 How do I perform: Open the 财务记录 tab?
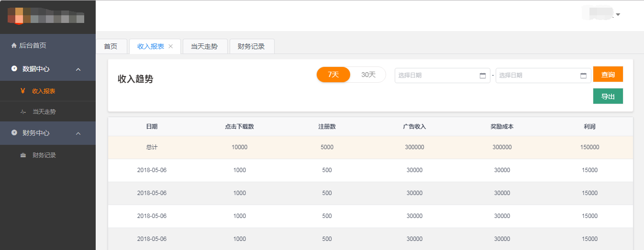click(251, 46)
